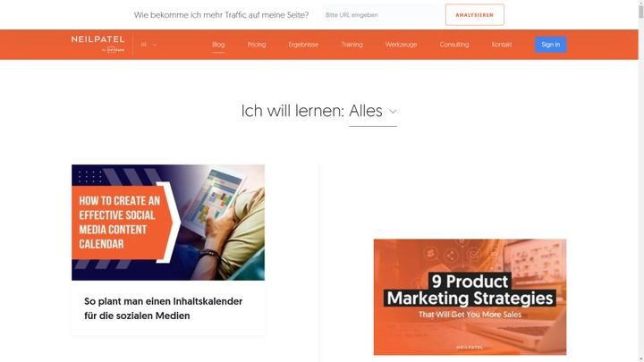This screenshot has height=362, width=644.
Task: Expand the 'Alles' topic dropdown chevron
Action: click(393, 112)
